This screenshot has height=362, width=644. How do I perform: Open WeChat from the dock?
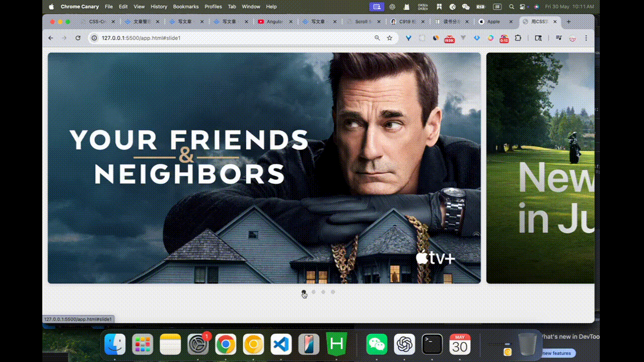click(x=377, y=344)
